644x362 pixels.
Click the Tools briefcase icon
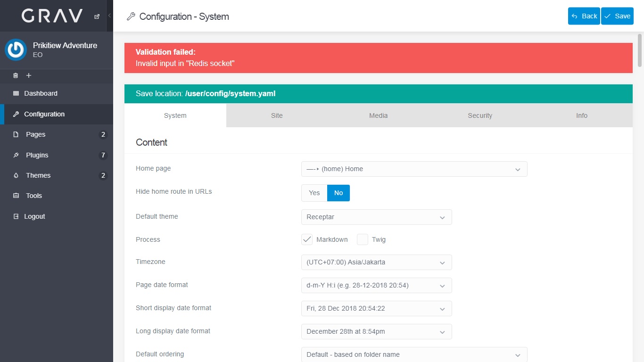click(x=16, y=196)
